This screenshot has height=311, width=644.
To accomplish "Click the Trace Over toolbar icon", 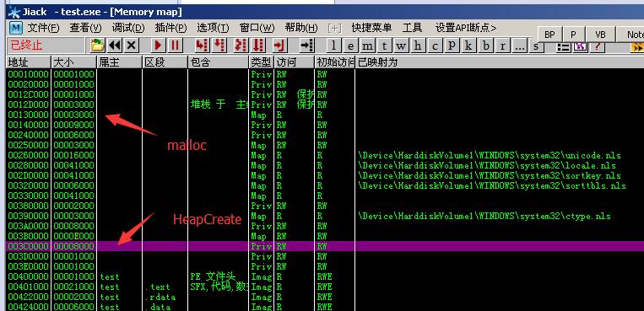I will [x=258, y=46].
